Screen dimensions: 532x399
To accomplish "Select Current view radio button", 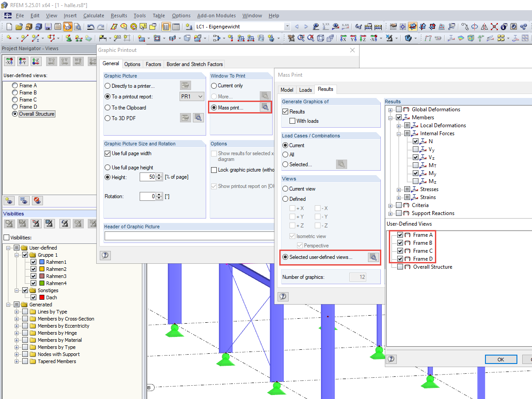I will click(x=285, y=189).
